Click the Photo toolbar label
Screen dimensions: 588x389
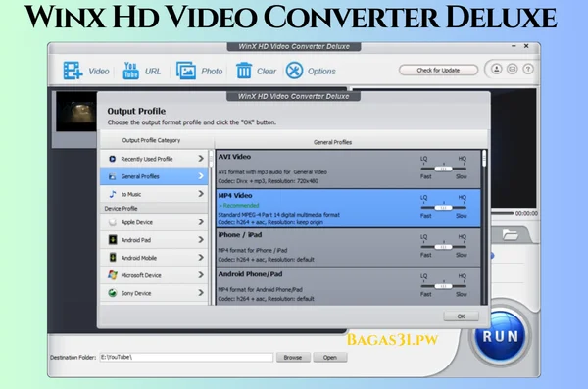(x=212, y=72)
